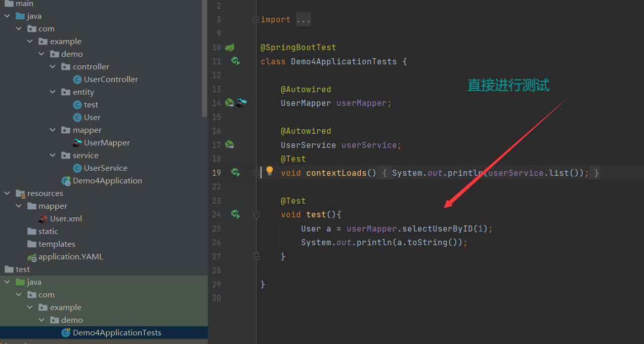Click Spring leaf icon on the @SpringBootTest line
The width and height of the screenshot is (644, 344).
(x=229, y=47)
